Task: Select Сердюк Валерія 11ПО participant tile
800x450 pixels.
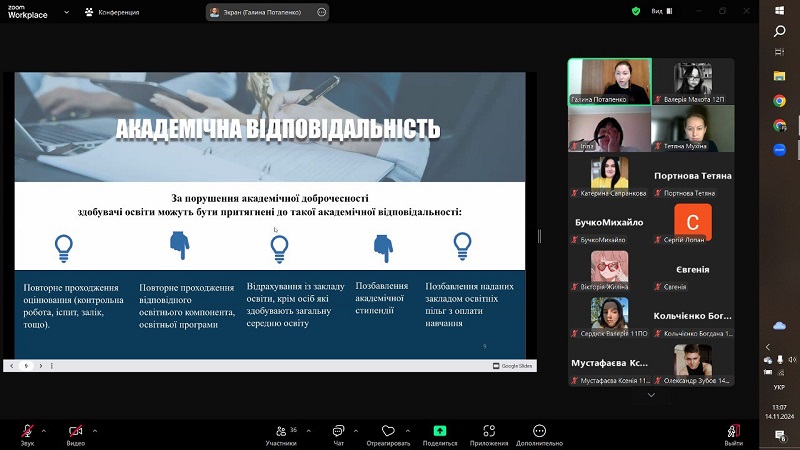Action: [610, 316]
